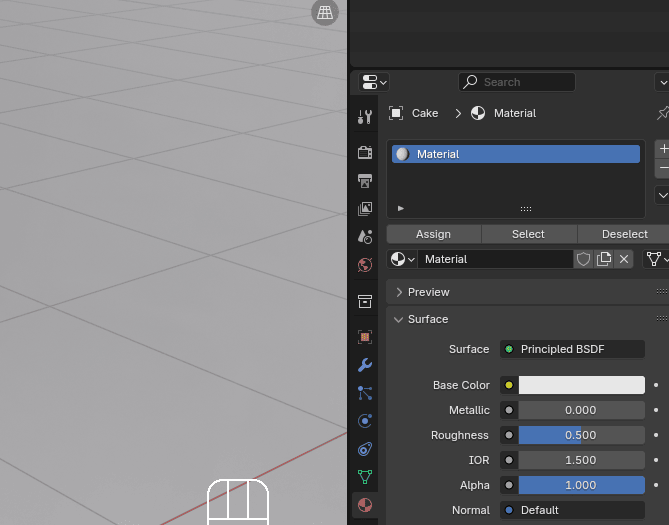Viewport: 669px width, 525px height.
Task: Toggle fake user shield for Material
Action: click(x=584, y=259)
